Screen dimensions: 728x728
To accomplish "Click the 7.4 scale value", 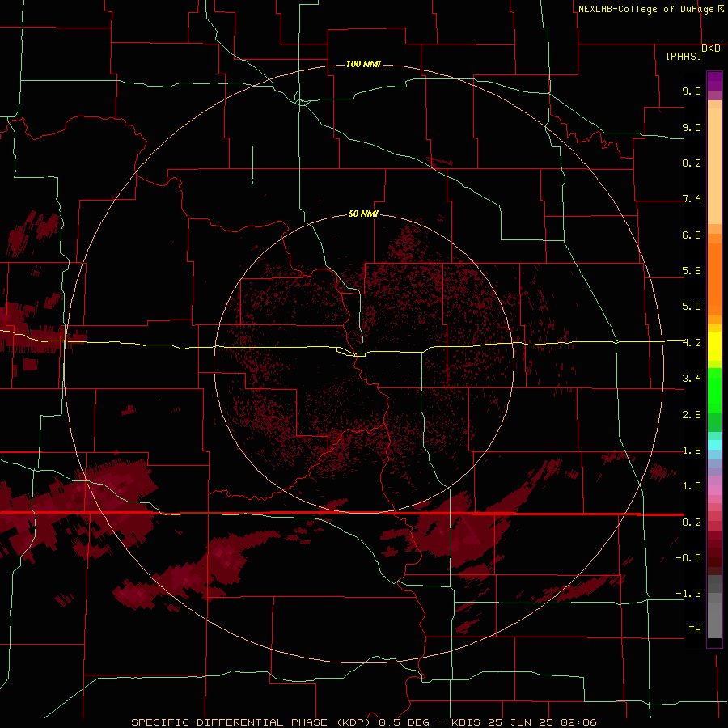I will tap(692, 199).
